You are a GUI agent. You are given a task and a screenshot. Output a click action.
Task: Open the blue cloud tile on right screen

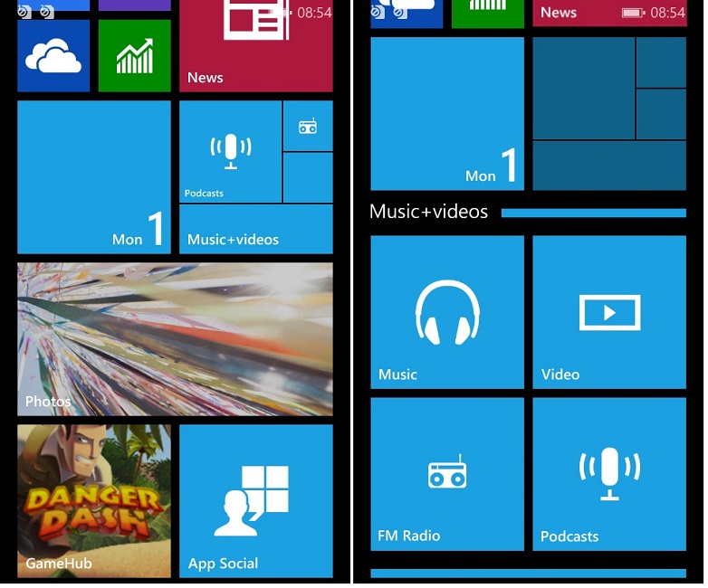point(407,14)
